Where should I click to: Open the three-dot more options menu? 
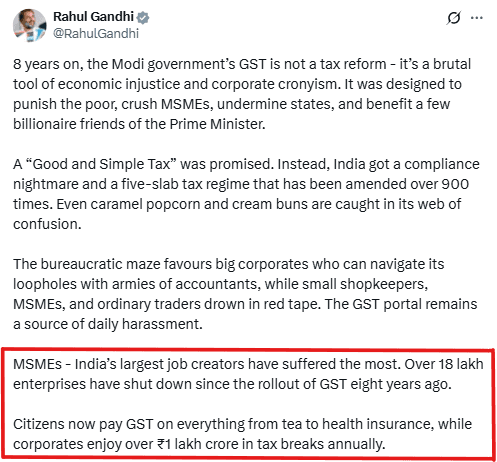click(x=477, y=18)
